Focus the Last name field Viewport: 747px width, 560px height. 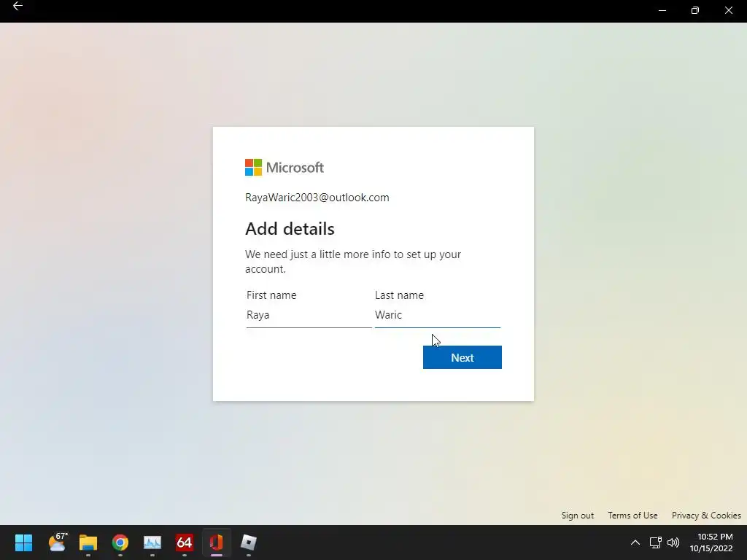438,315
